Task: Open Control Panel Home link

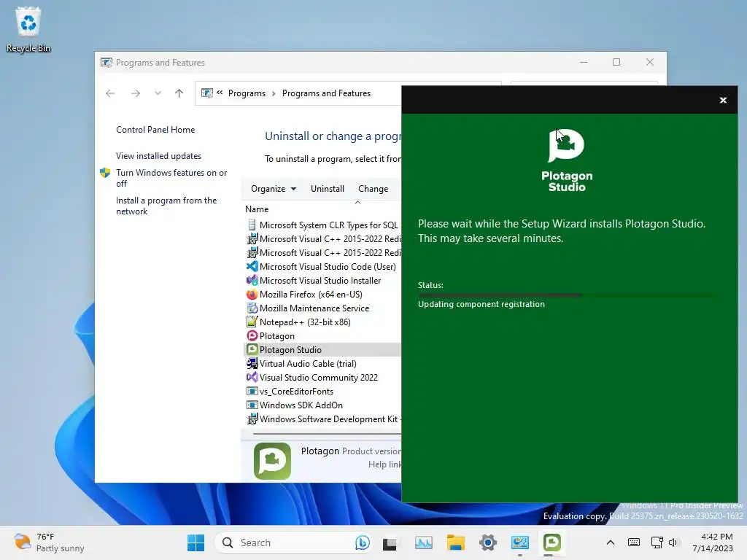Action: pos(155,130)
